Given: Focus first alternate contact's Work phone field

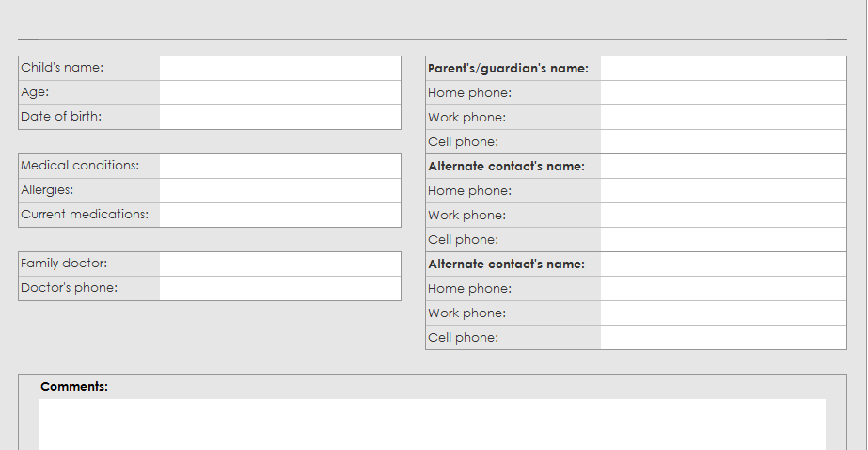Looking at the screenshot, I should (722, 216).
